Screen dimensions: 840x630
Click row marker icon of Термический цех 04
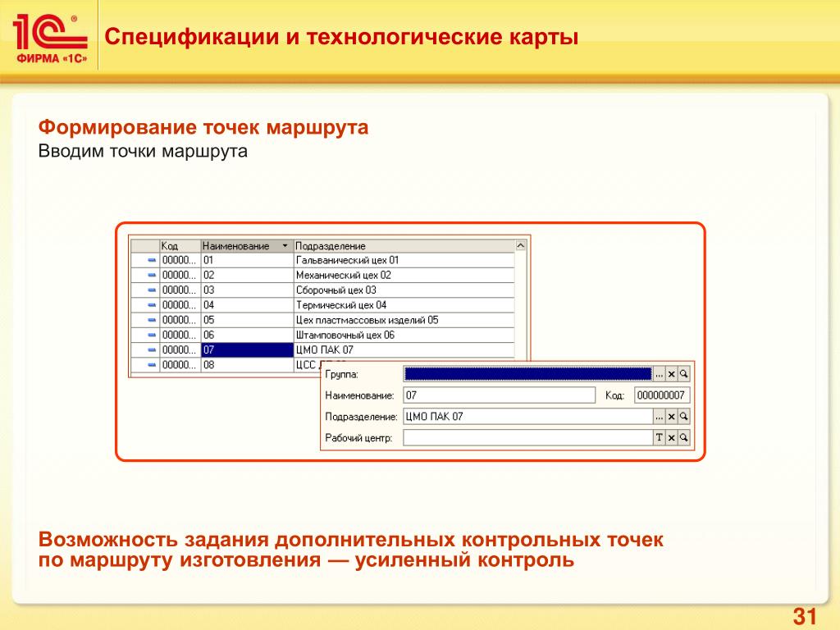(x=152, y=305)
